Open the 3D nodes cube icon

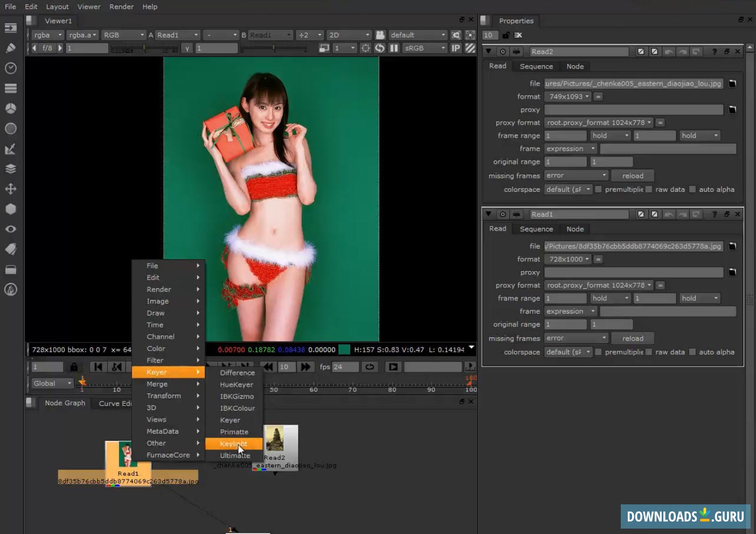[x=11, y=209]
